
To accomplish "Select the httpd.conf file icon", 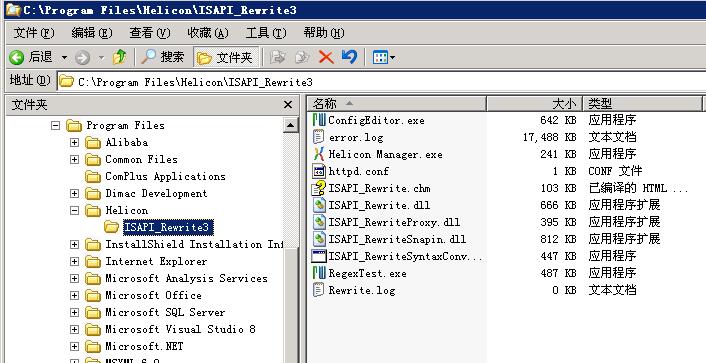I will click(319, 171).
